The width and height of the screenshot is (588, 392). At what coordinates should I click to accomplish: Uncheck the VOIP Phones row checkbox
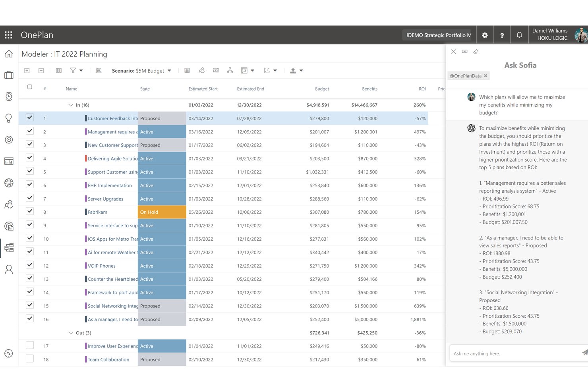coord(30,265)
